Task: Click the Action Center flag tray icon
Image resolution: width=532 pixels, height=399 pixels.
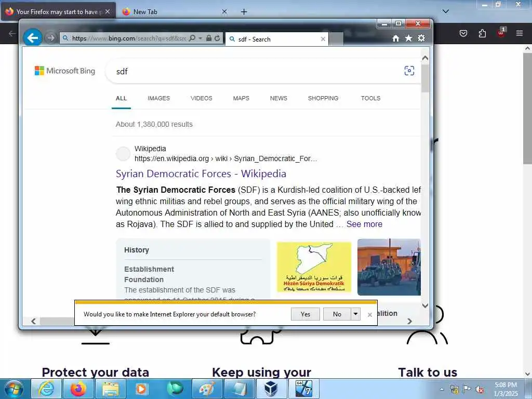Action: pyautogui.click(x=467, y=389)
